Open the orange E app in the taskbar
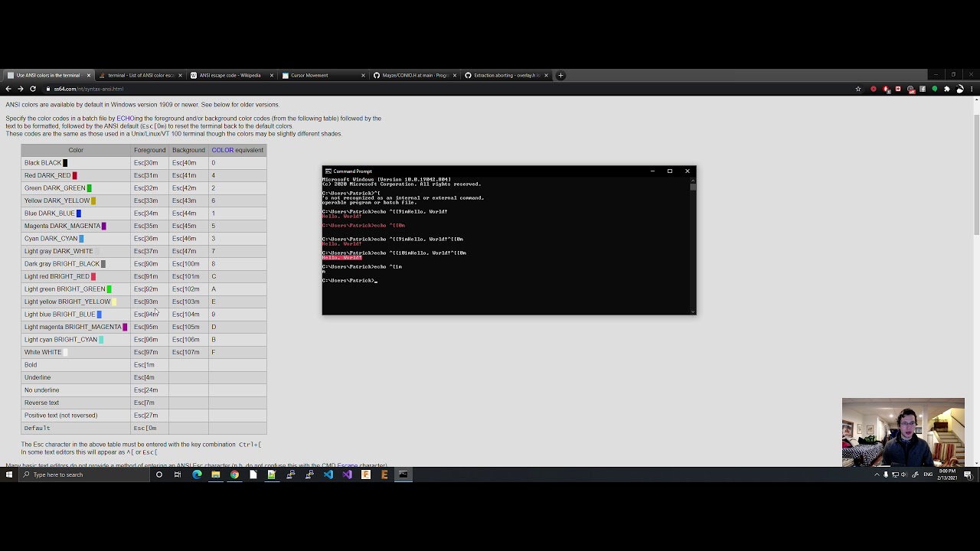Screen dimensions: 980x551 (x=384, y=474)
